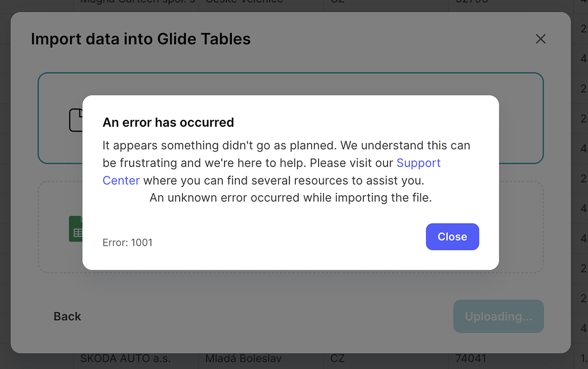Click the 'An error has occurred' heading
The width and height of the screenshot is (588, 369).
click(x=168, y=122)
